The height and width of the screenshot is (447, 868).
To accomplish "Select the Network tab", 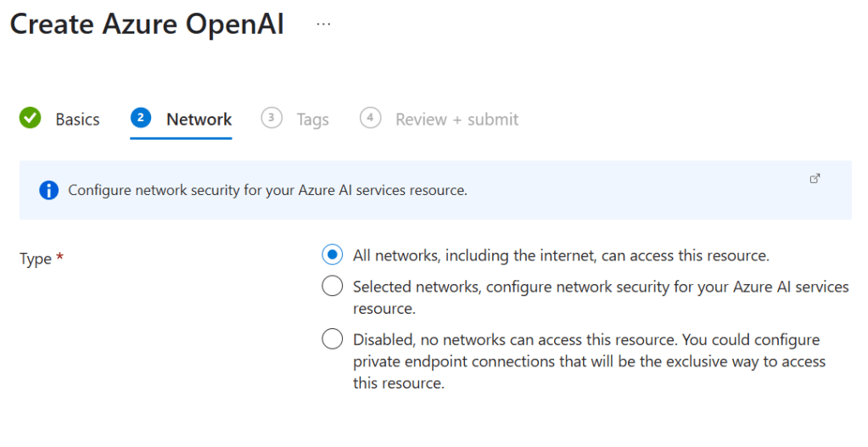I will coord(199,120).
